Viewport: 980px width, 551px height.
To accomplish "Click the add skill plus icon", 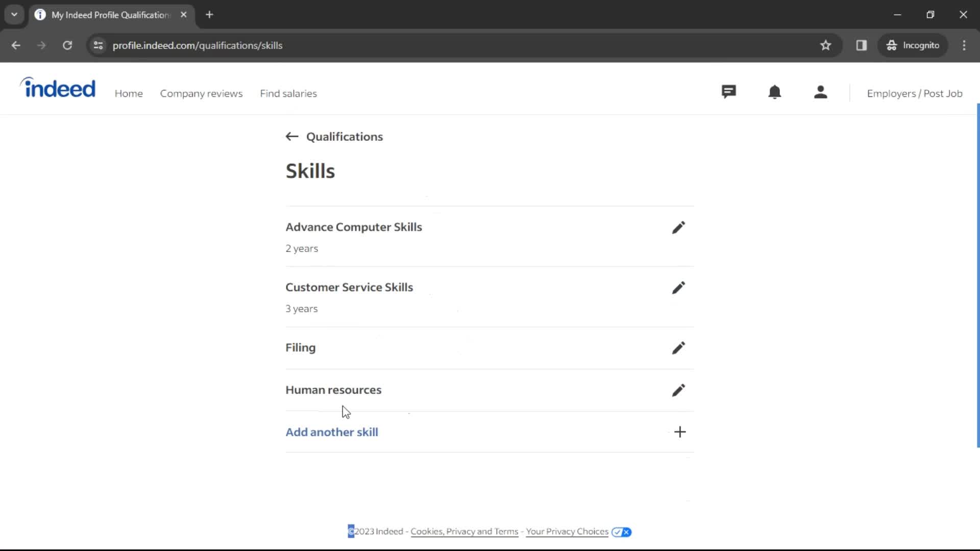I will pyautogui.click(x=679, y=432).
